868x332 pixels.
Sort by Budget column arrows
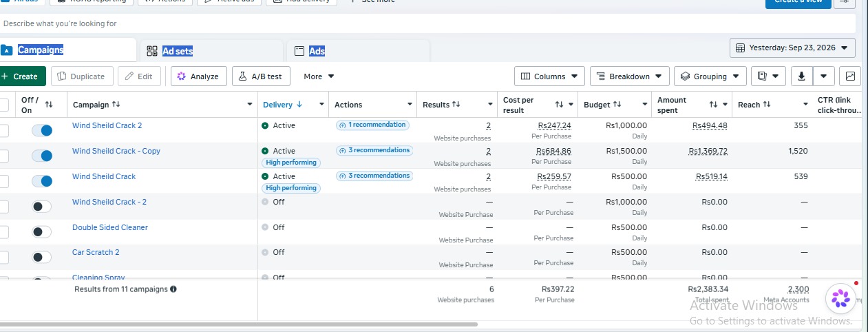[x=617, y=105]
